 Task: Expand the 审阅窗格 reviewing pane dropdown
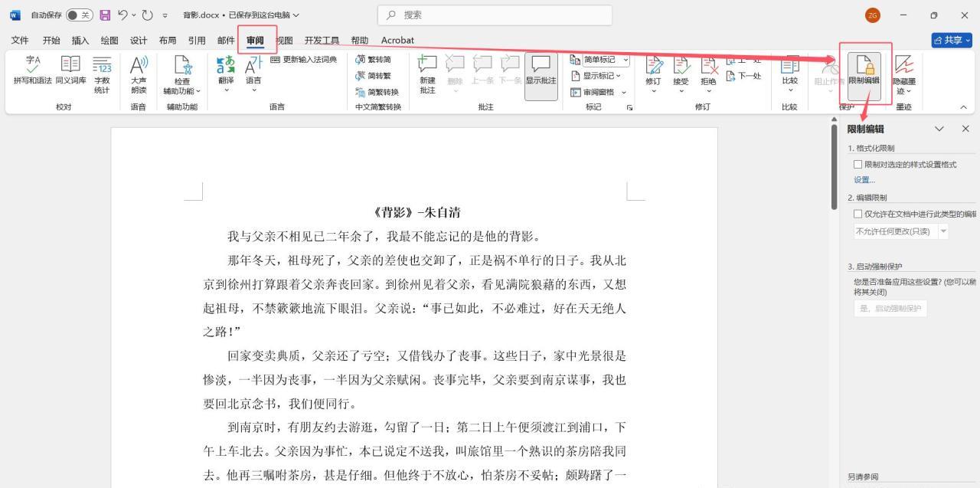pyautogui.click(x=623, y=92)
